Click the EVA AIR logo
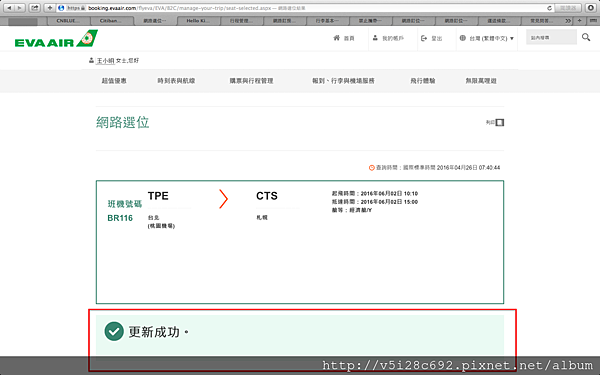Image resolution: width=600 pixels, height=375 pixels. [x=56, y=39]
